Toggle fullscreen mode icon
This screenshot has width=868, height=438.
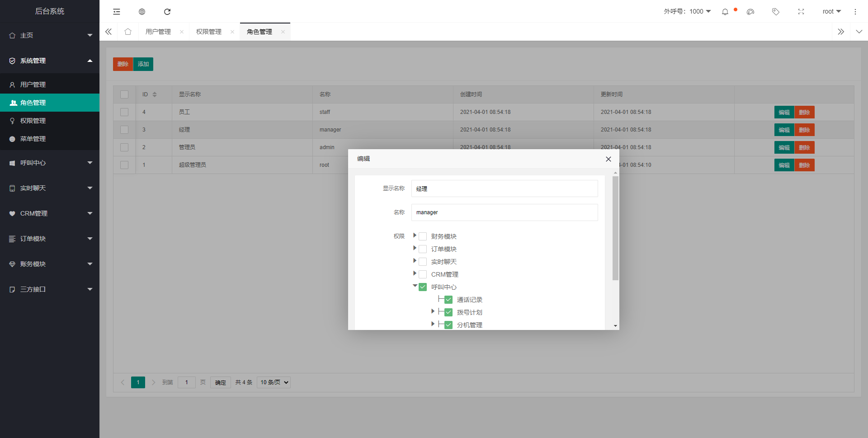coord(801,12)
